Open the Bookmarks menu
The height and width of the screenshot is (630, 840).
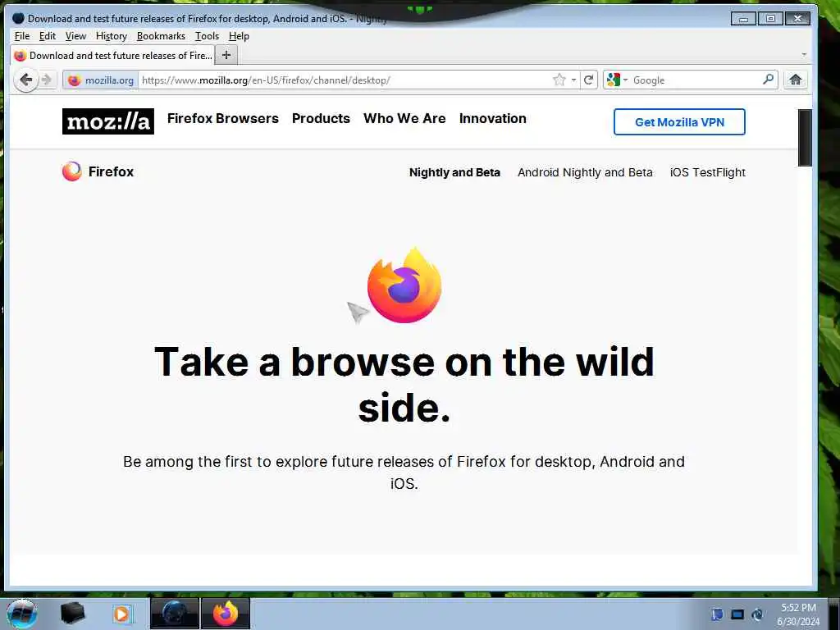click(161, 36)
